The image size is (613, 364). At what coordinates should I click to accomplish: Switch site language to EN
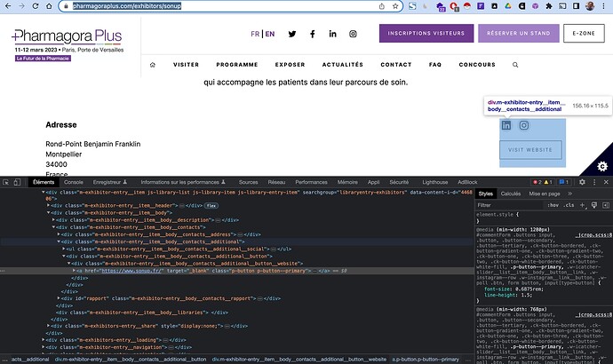click(270, 34)
